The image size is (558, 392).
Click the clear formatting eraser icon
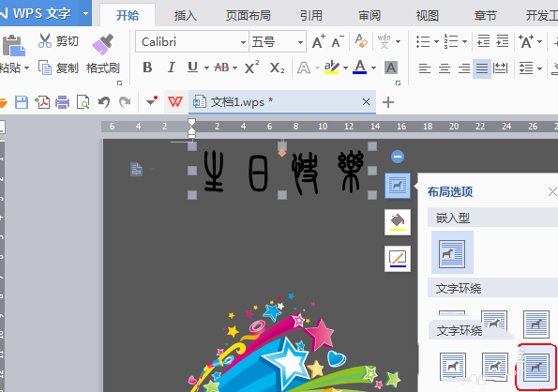point(361,41)
